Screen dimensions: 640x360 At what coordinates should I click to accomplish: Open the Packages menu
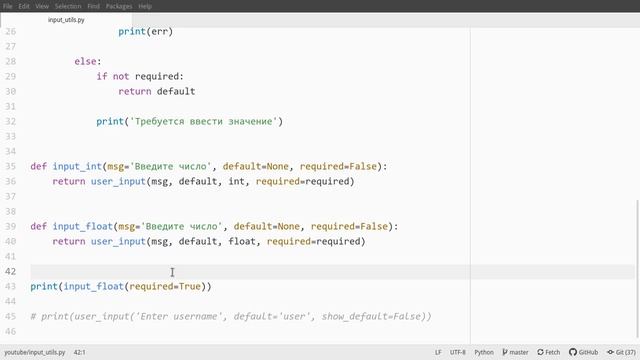point(119,6)
